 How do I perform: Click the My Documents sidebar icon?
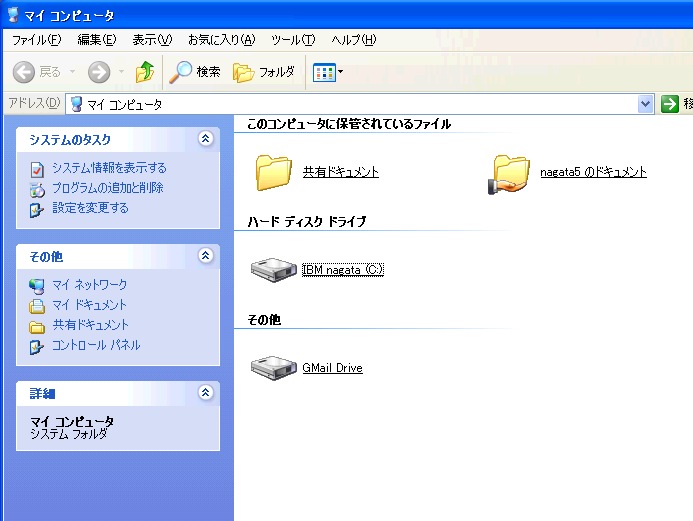37,306
